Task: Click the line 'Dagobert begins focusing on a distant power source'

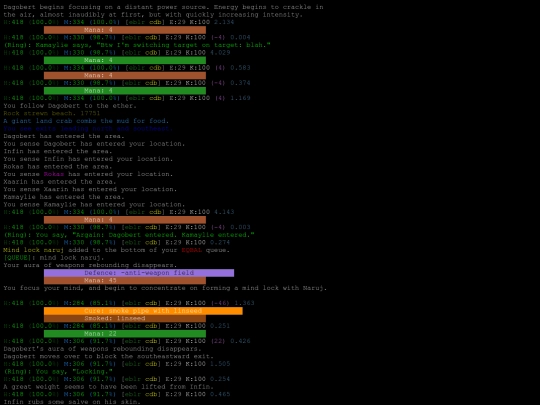Action: coord(163,7)
